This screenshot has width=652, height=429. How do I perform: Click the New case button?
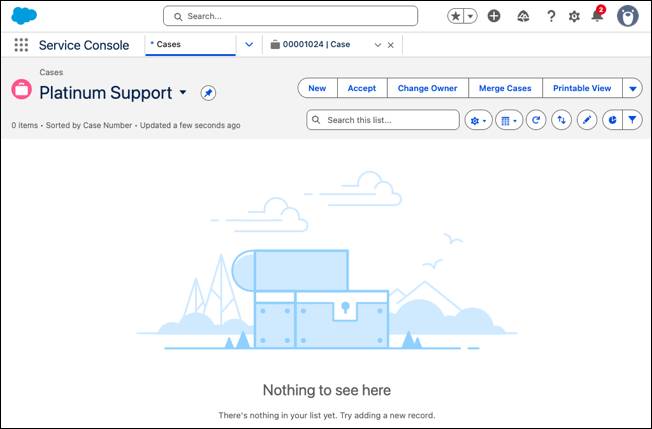pyautogui.click(x=317, y=88)
